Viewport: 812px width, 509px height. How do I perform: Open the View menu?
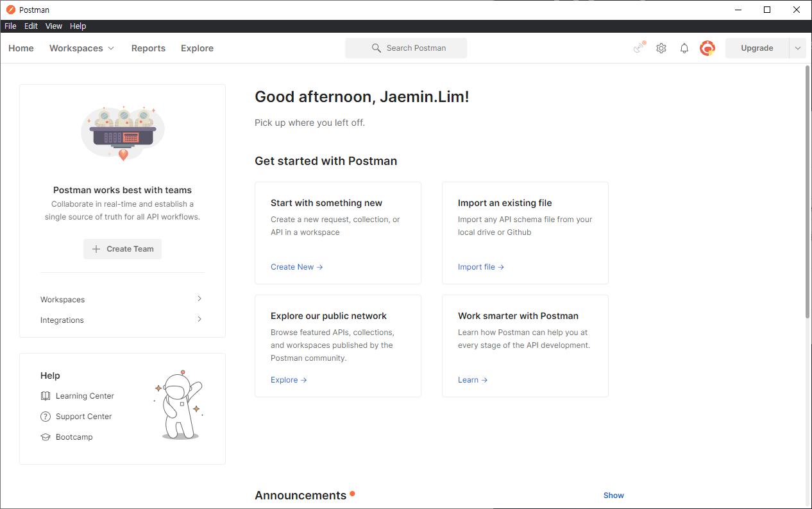click(x=54, y=26)
